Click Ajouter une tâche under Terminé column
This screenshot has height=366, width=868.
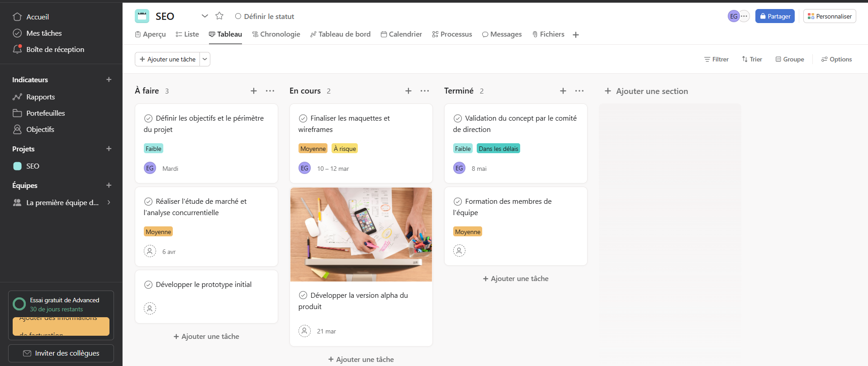point(516,279)
